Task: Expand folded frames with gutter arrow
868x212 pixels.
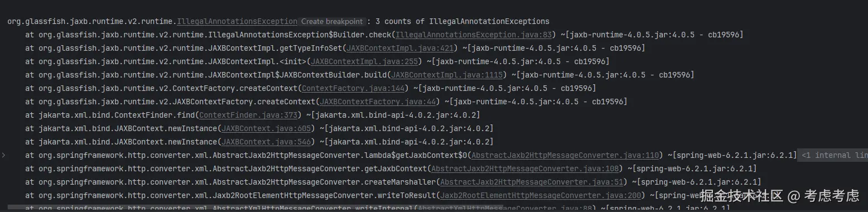Action: (4, 156)
